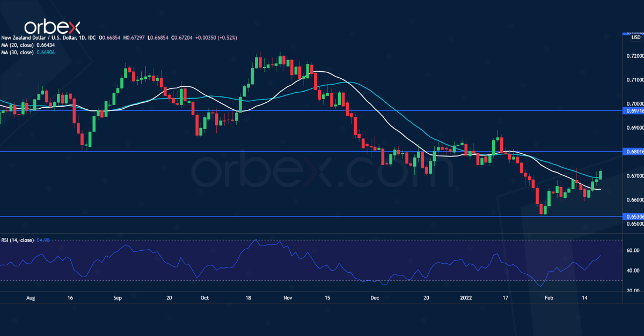Click the Feb label on time axis

548,297
